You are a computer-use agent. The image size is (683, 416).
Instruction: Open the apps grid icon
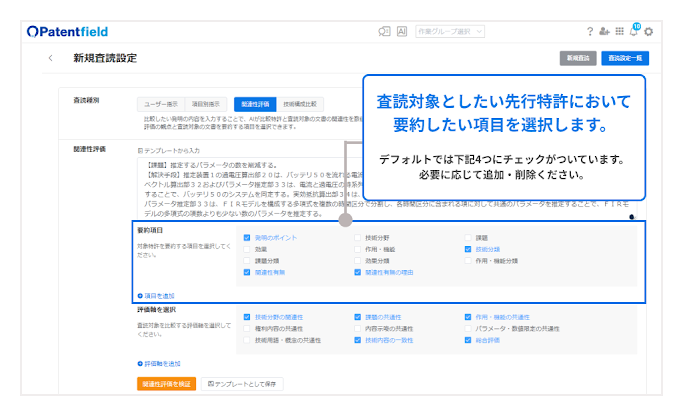tap(618, 32)
